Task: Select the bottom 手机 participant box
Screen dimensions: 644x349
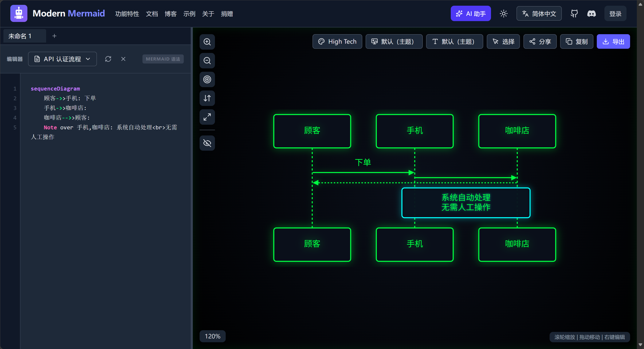Action: pos(415,244)
